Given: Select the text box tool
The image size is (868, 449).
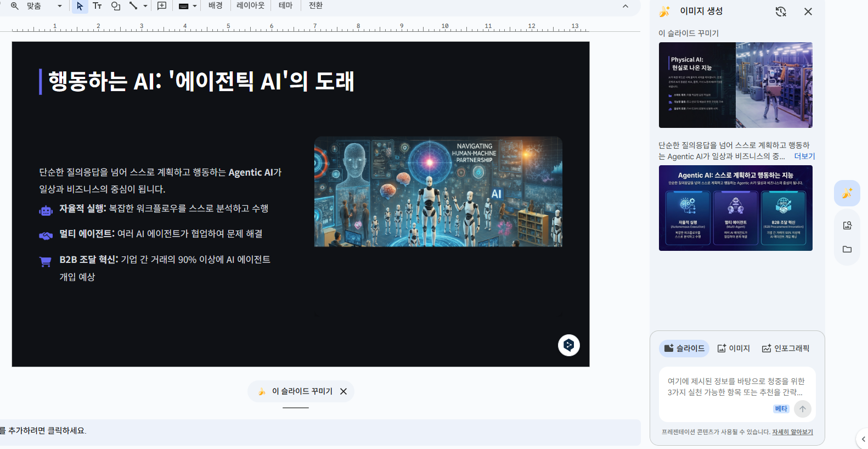Looking at the screenshot, I should [x=97, y=6].
